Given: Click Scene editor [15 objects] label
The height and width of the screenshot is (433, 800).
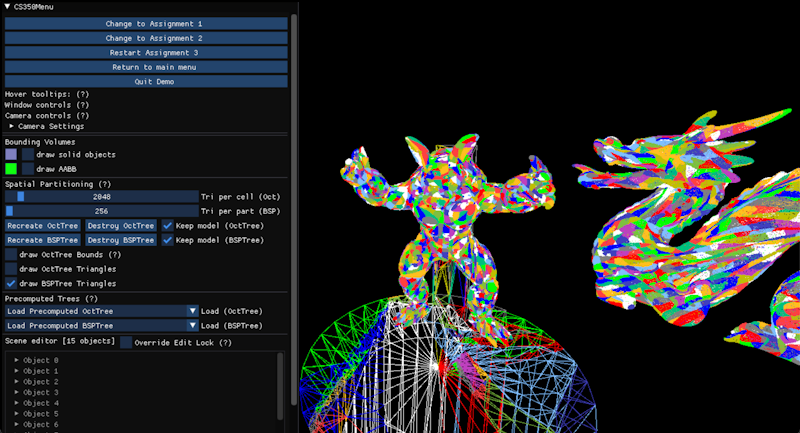Looking at the screenshot, I should [60, 341].
